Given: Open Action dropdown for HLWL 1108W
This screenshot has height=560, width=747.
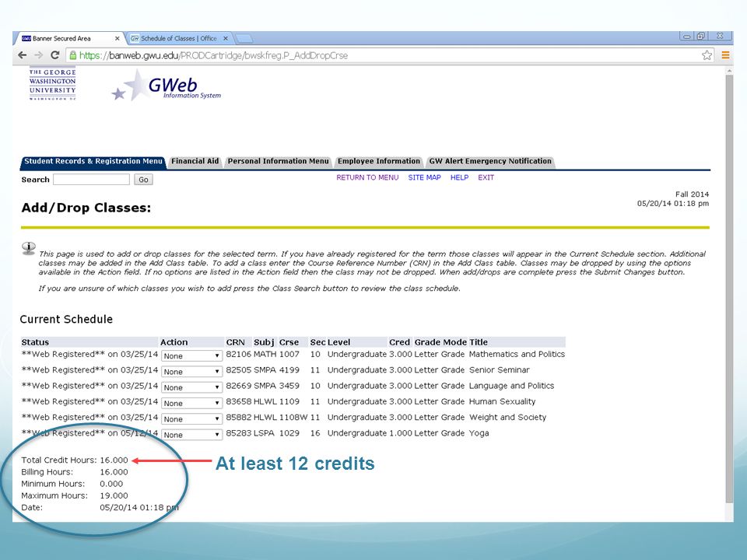Looking at the screenshot, I should tap(191, 418).
